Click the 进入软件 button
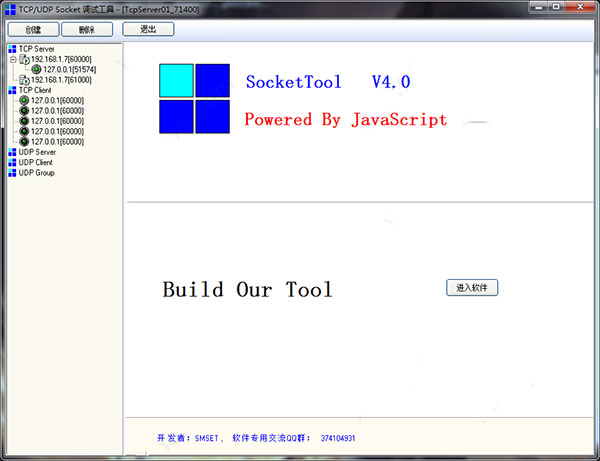This screenshot has height=461, width=600. click(472, 287)
